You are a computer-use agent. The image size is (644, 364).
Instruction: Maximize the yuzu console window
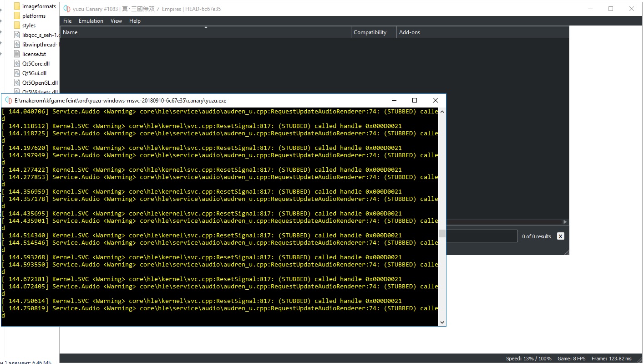414,100
